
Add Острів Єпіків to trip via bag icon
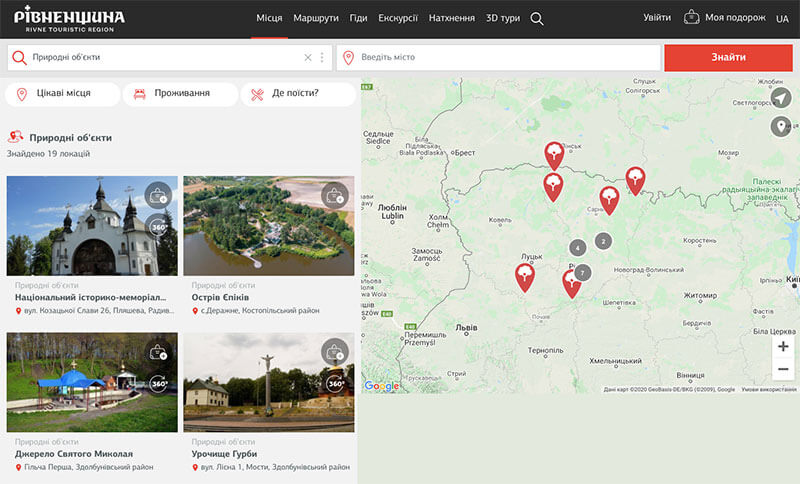pyautogui.click(x=335, y=196)
